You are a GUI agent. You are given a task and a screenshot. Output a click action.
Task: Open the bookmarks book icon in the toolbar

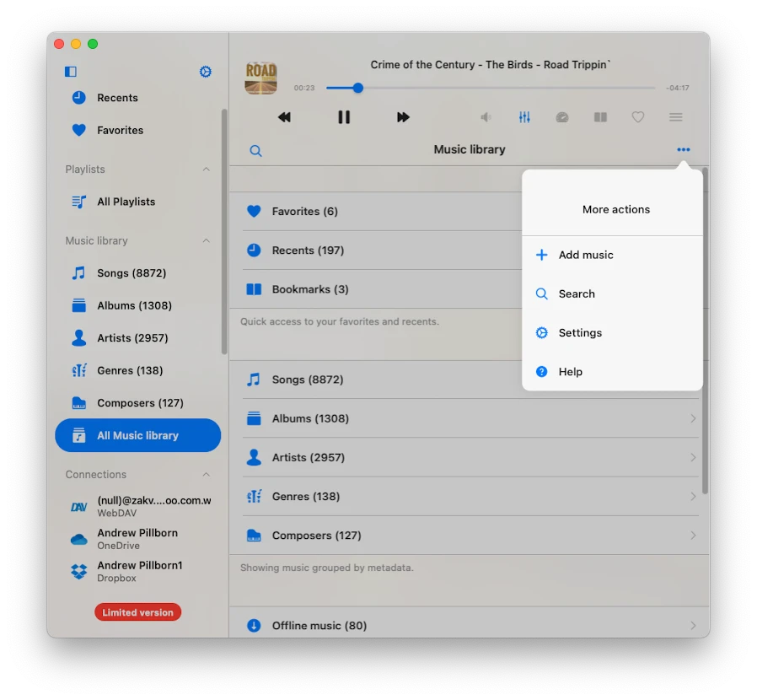(600, 117)
